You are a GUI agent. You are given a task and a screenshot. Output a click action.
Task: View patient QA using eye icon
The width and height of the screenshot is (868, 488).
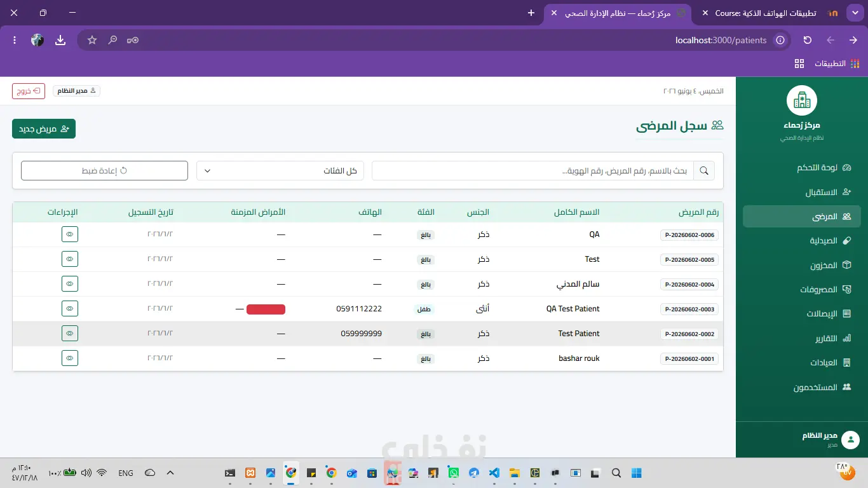(70, 234)
